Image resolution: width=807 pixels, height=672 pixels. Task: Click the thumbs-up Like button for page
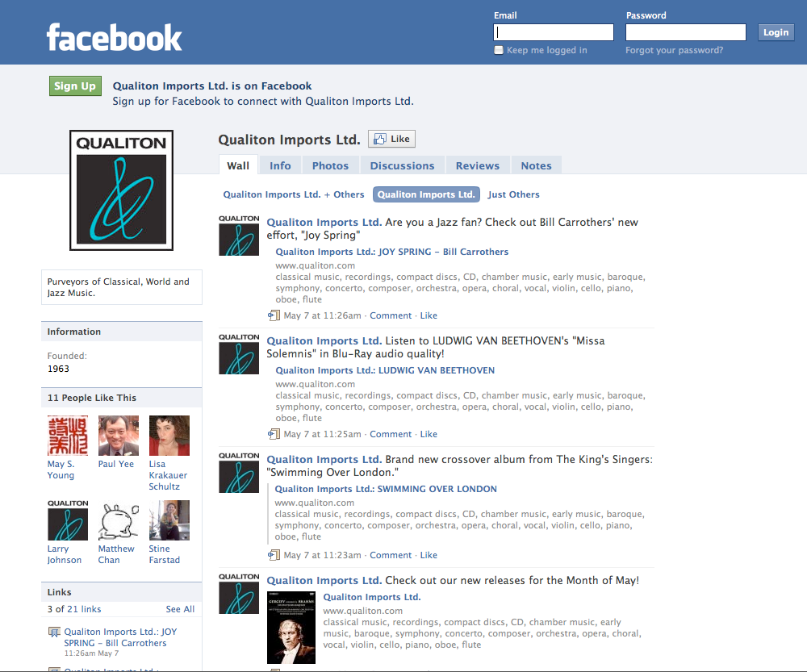tap(391, 139)
